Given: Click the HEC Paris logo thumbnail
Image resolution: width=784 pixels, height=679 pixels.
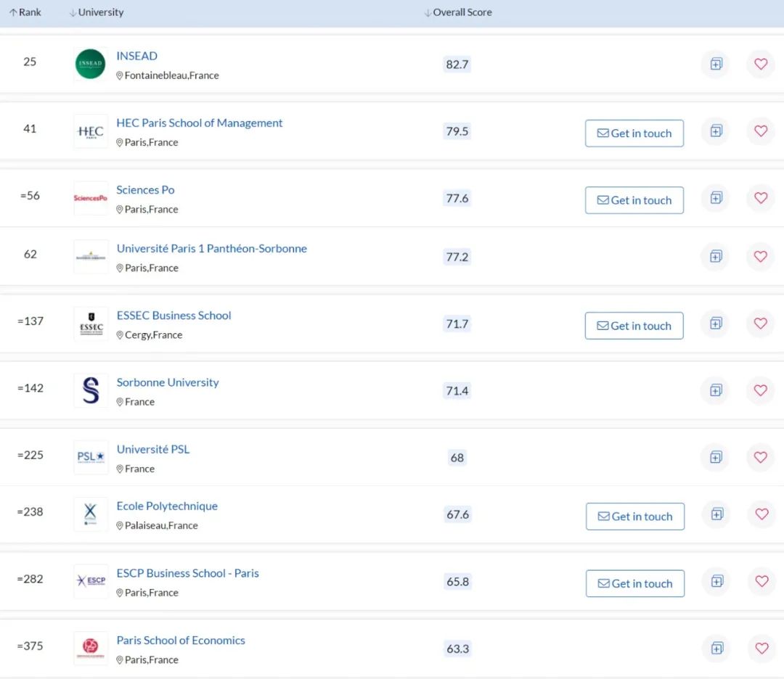Looking at the screenshot, I should coord(91,131).
